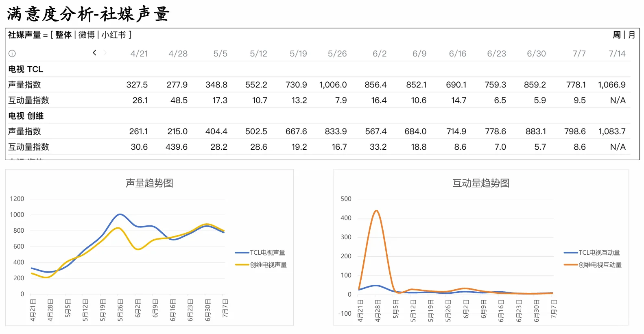The width and height of the screenshot is (644, 334).
Task: Click 创维 声量指数 value 883.1
Action: pyautogui.click(x=536, y=131)
